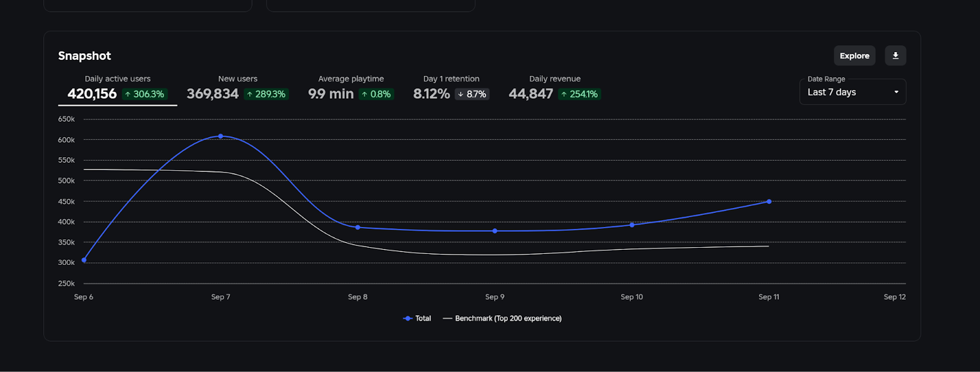Click the Sep 10 data point
The image size is (980, 372).
coord(632,225)
